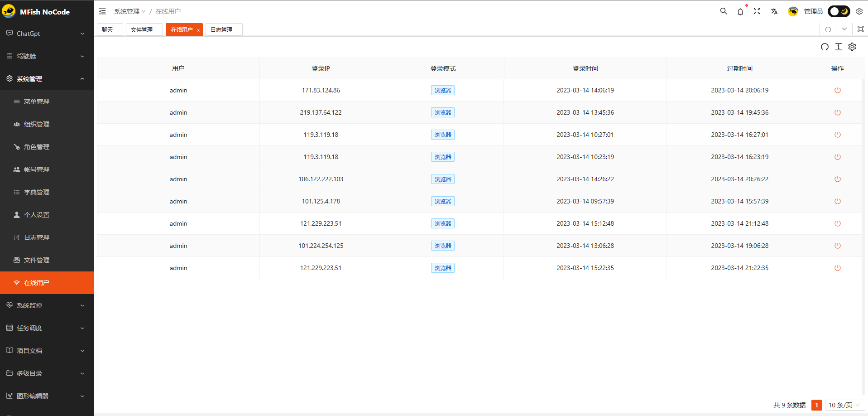Open 组织管理 in the sidebar

coord(47,124)
